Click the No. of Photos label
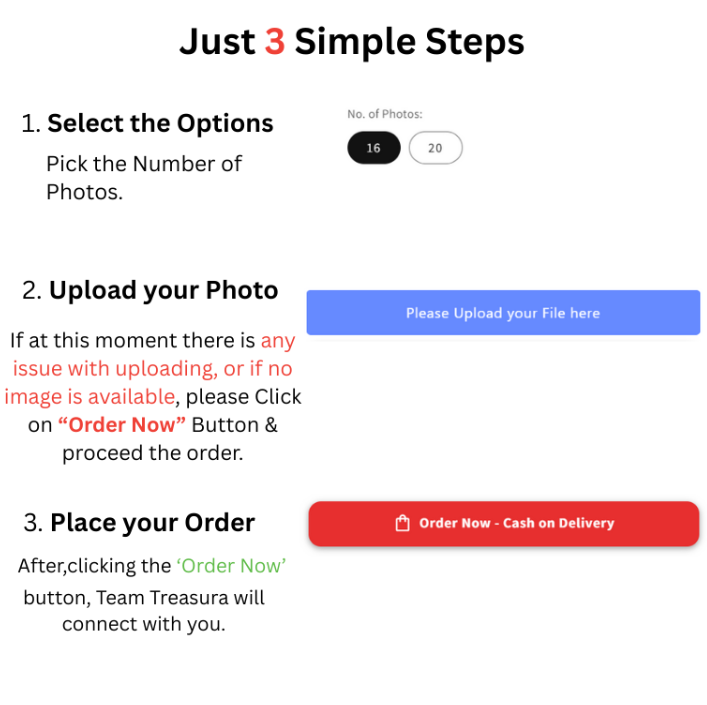Viewport: 707px width, 705px height. click(x=385, y=114)
